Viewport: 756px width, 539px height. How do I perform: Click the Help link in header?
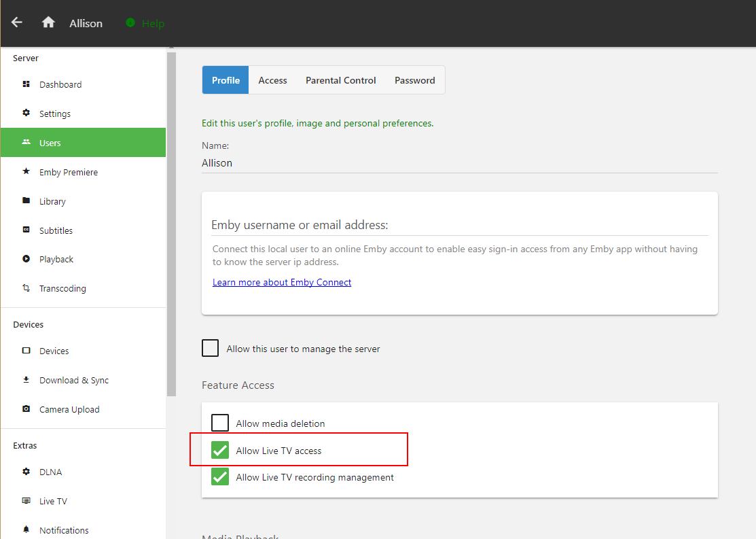[153, 23]
